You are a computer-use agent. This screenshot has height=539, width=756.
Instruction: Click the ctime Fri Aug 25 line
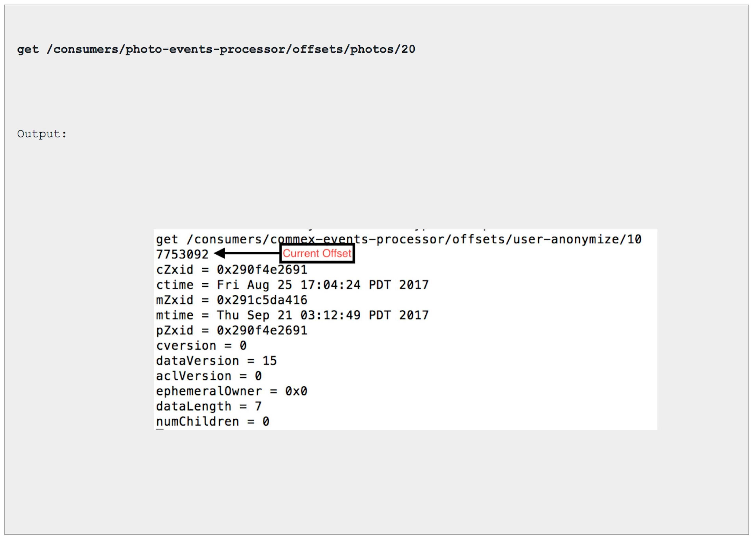click(x=292, y=285)
